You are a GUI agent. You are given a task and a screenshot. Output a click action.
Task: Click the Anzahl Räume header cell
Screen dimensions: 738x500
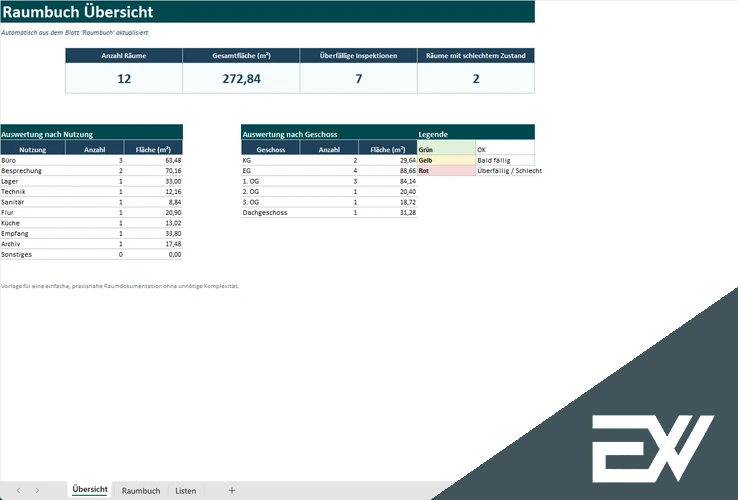tap(124, 56)
